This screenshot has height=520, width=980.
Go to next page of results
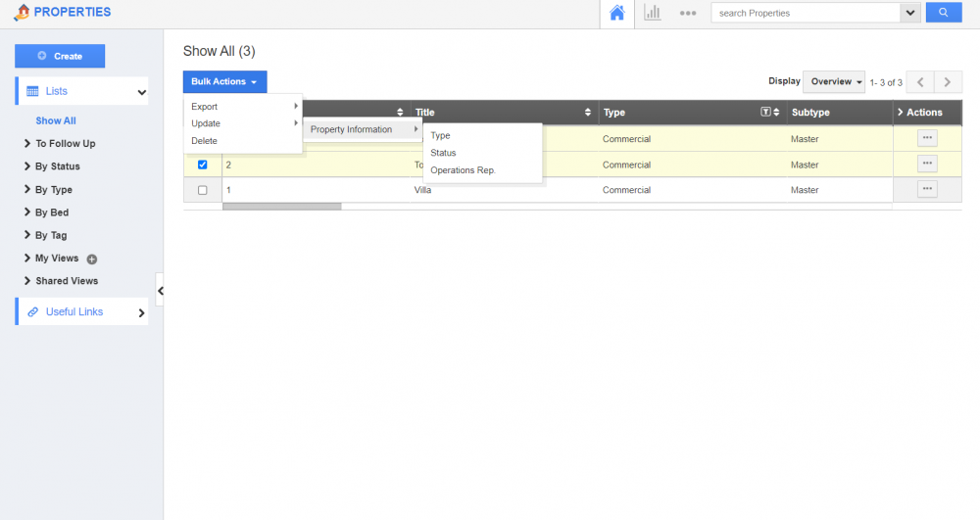point(947,82)
